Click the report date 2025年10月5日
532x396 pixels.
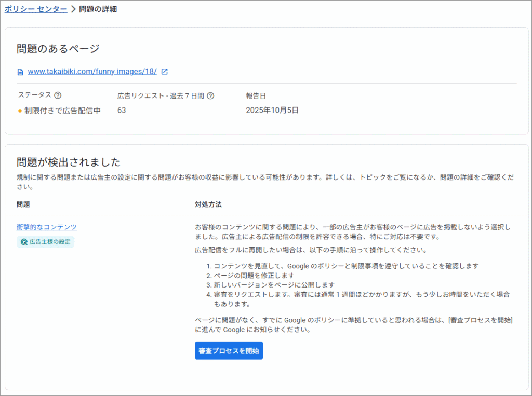272,111
